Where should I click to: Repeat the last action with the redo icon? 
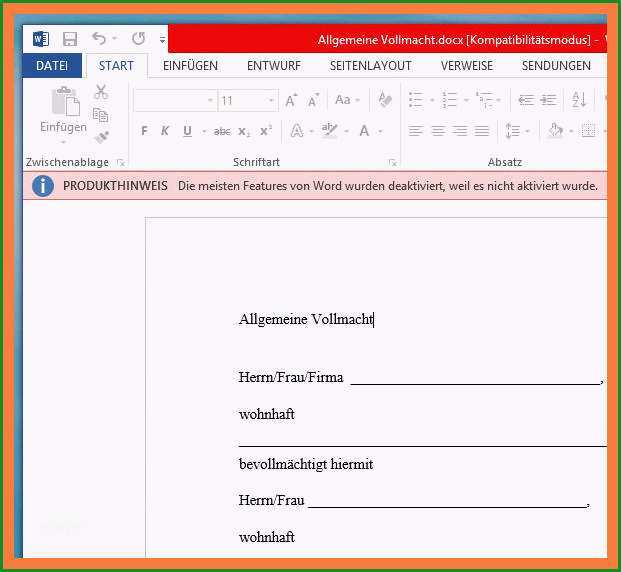click(x=138, y=38)
